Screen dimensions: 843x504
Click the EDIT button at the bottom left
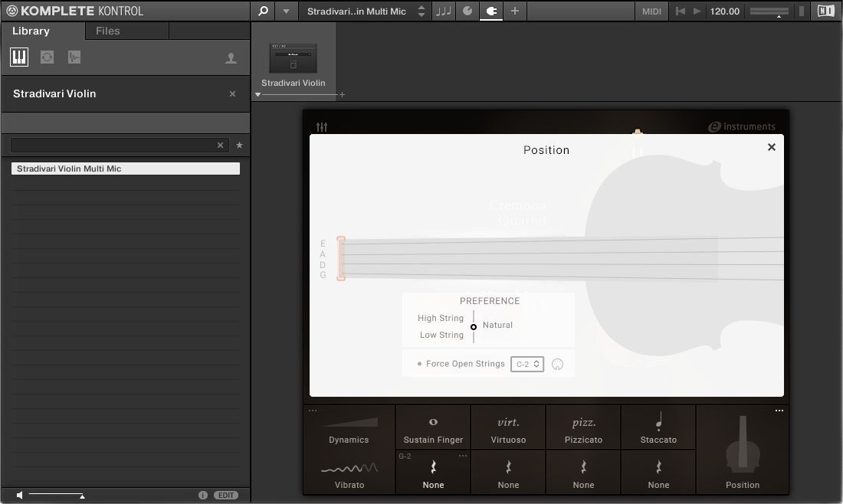tap(225, 495)
